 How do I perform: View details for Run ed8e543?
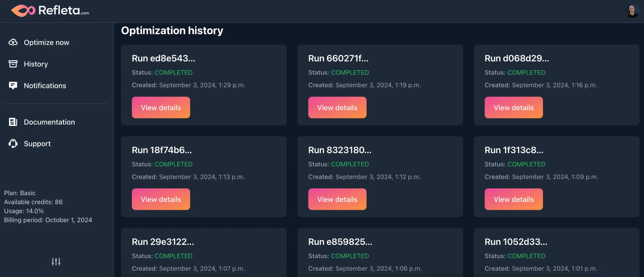(x=161, y=107)
